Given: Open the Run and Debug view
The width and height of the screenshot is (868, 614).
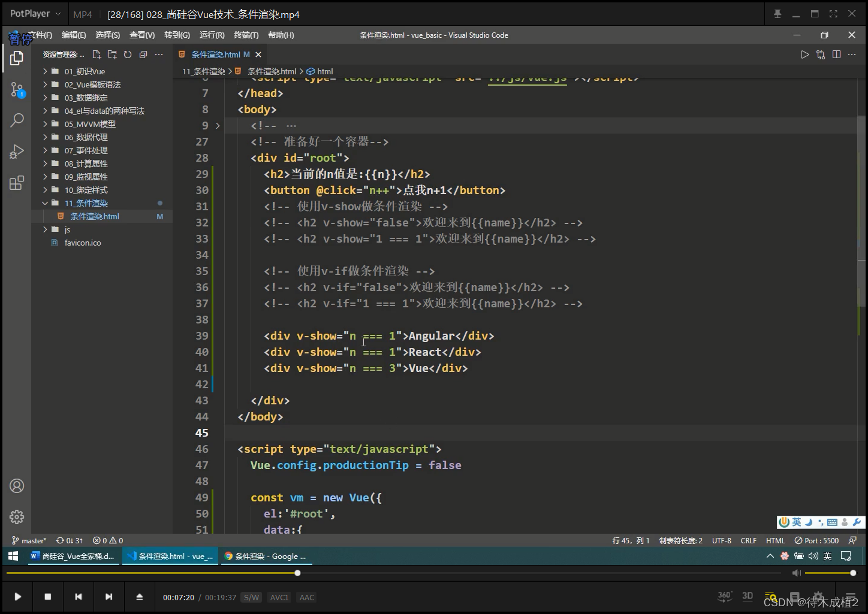Looking at the screenshot, I should 17,152.
